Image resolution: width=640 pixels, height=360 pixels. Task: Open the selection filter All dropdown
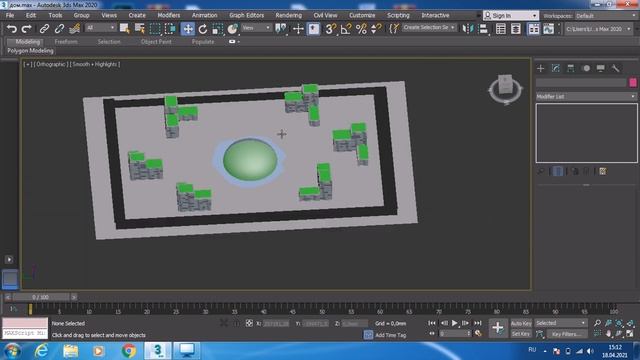pos(100,28)
